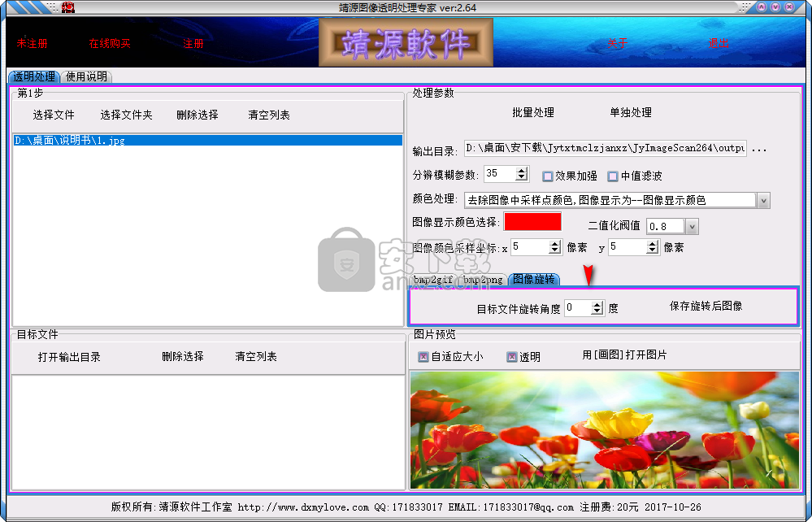
Task: Open 在线购买 online purchase link
Action: coord(109,44)
